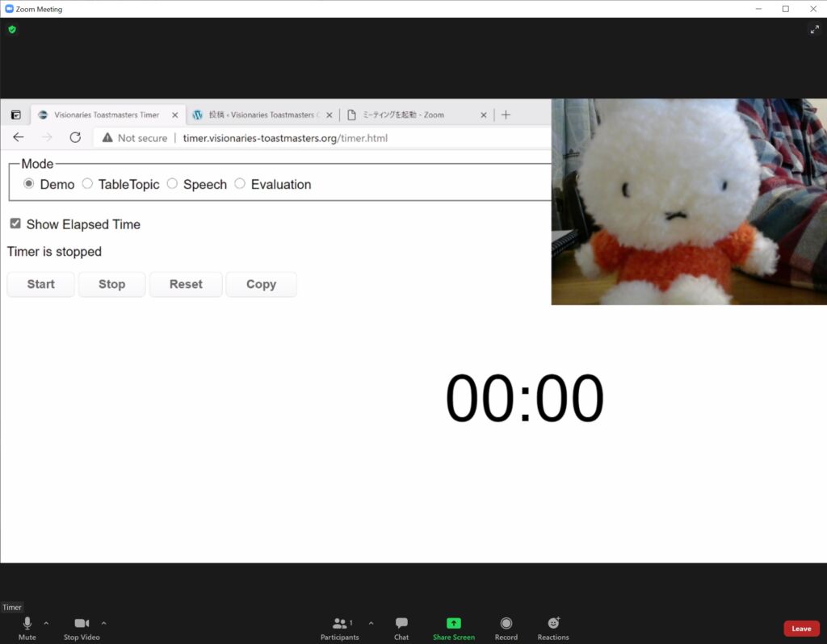The image size is (827, 644).
Task: Click the Stop timer button
Action: coord(111,285)
